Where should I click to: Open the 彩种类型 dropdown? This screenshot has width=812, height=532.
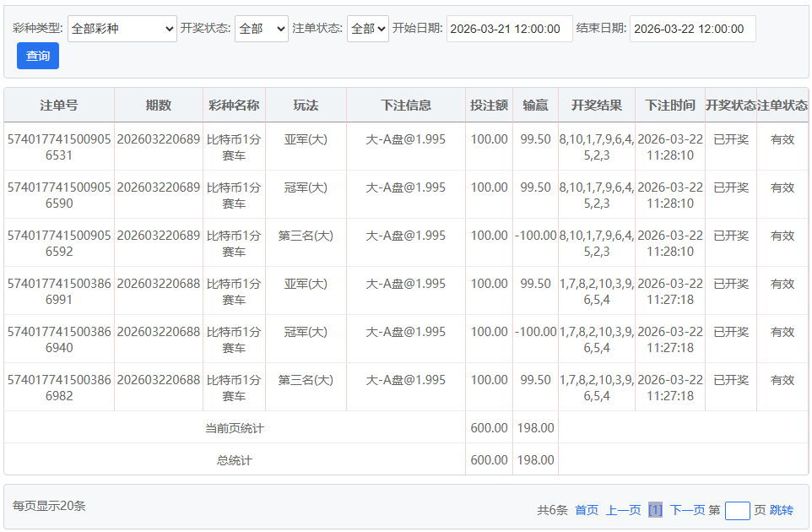point(122,29)
